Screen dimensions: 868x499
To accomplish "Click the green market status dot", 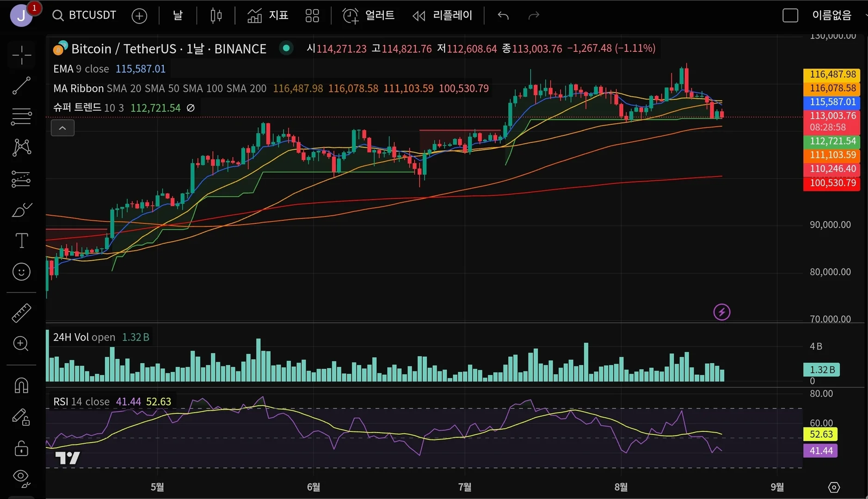I will pyautogui.click(x=286, y=48).
